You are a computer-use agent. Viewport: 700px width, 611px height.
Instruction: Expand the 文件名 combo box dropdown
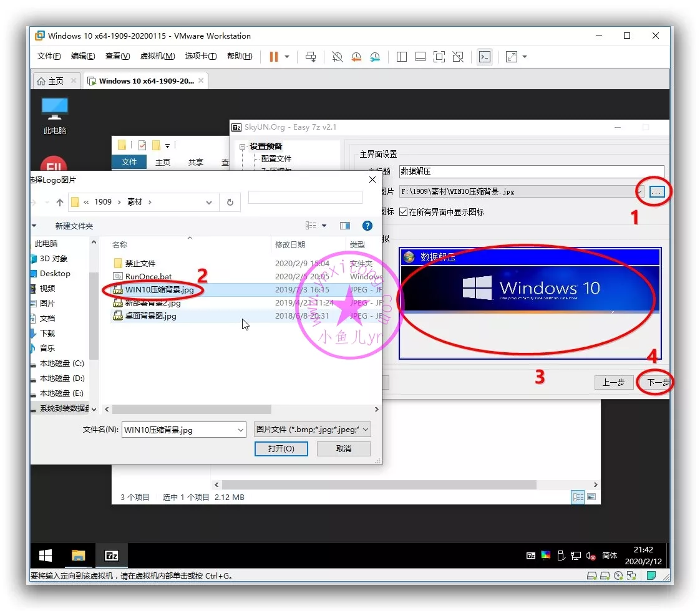tap(241, 430)
